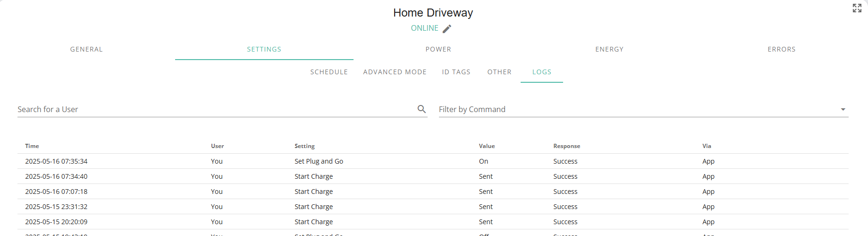The image size is (868, 236).
Task: Select the Set Plug and Go log row
Action: click(x=433, y=161)
